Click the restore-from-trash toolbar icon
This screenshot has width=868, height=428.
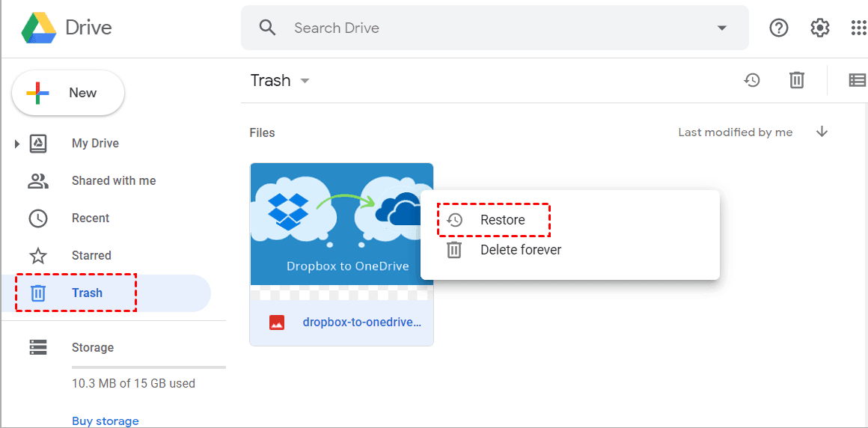[x=752, y=80]
